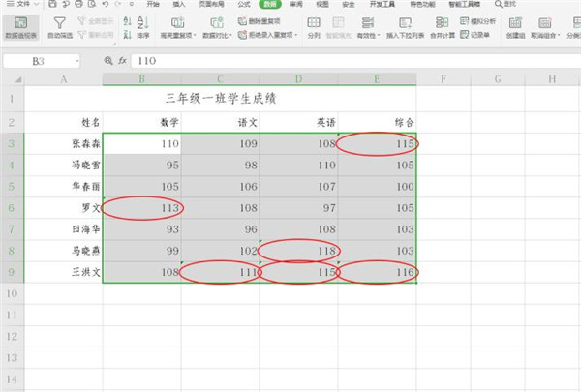
Task: Click the 数据透视表 (PivotTable) icon
Action: tap(20, 27)
